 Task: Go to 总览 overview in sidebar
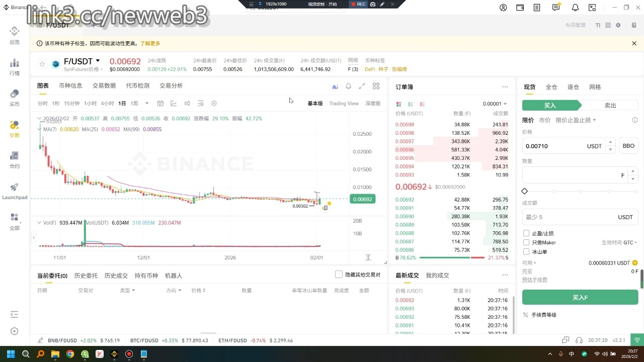click(15, 35)
